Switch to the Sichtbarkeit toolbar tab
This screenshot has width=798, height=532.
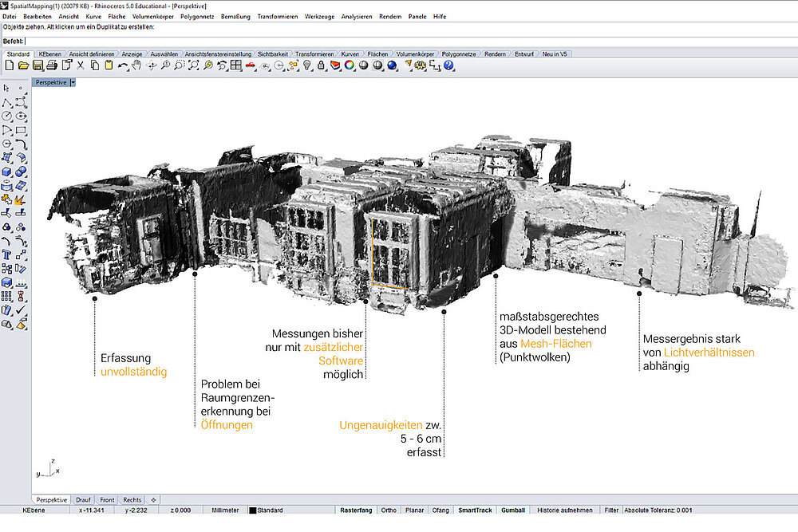[275, 53]
